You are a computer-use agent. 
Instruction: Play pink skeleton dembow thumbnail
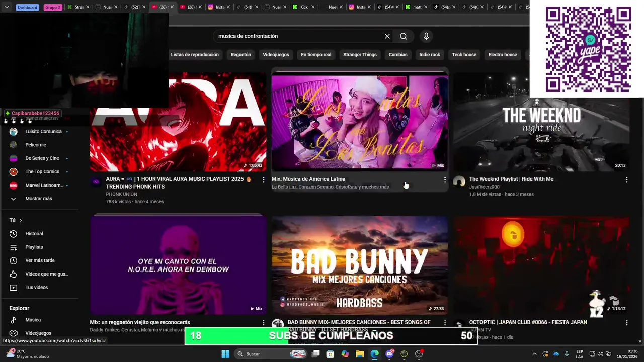pos(178,265)
